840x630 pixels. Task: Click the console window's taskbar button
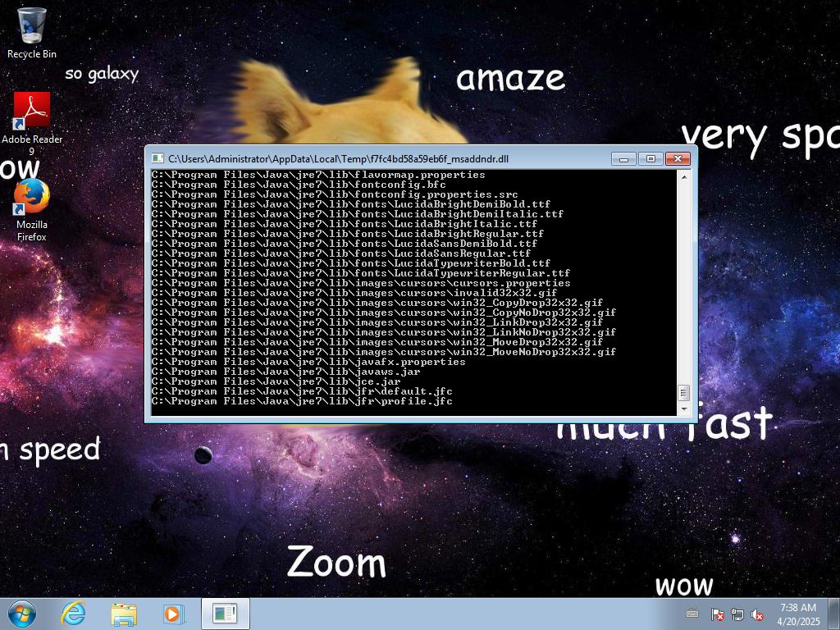click(225, 614)
